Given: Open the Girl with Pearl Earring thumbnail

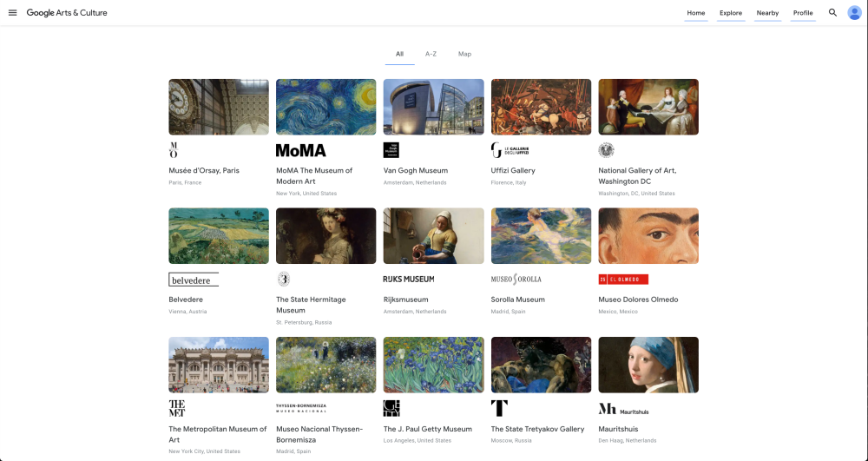Looking at the screenshot, I should click(648, 365).
